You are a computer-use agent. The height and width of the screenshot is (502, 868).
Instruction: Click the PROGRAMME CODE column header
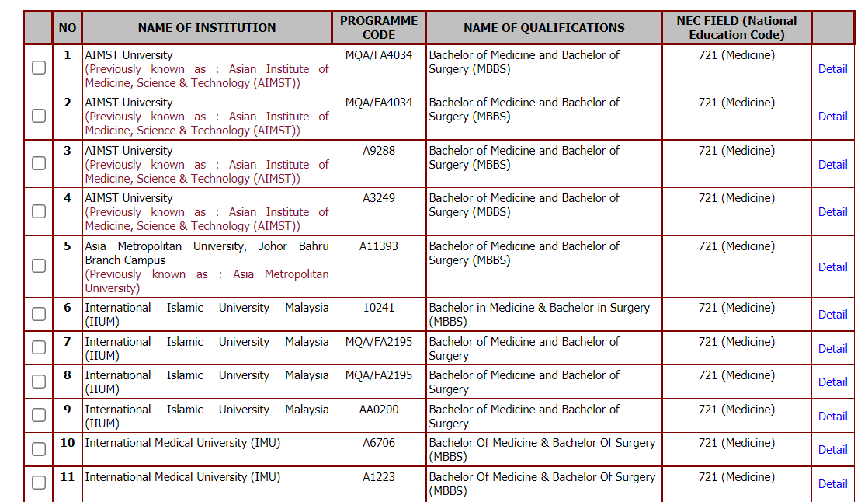[379, 28]
